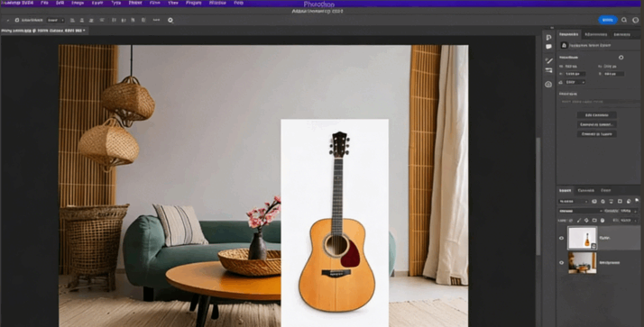Screen dimensions: 644x327
Task: Toggle the Auto-Select checkbox in options bar
Action: [17, 20]
